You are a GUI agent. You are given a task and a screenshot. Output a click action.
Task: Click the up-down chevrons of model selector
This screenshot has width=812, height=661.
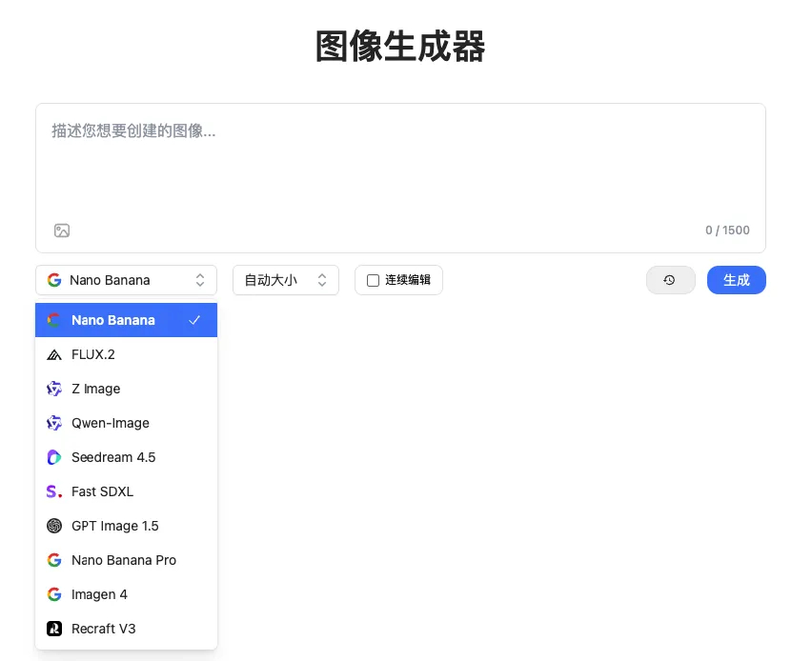click(x=200, y=280)
